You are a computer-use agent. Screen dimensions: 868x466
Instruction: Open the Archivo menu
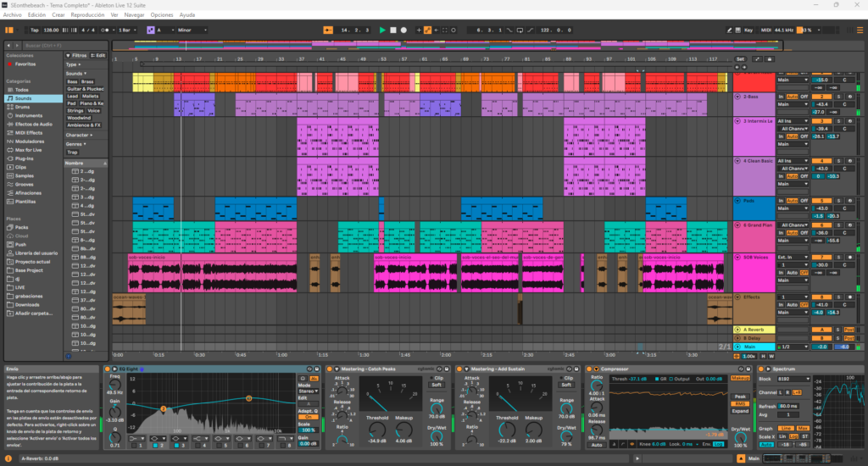(12, 15)
